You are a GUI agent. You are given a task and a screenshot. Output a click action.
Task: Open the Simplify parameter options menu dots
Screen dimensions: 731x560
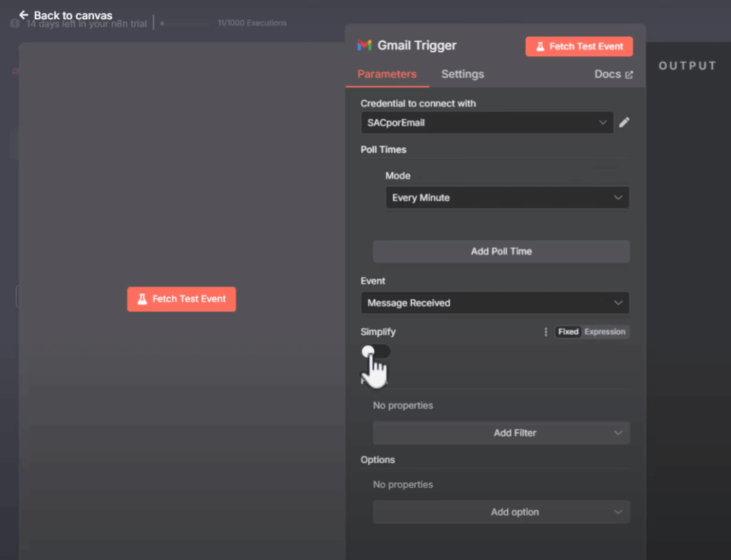click(x=545, y=332)
